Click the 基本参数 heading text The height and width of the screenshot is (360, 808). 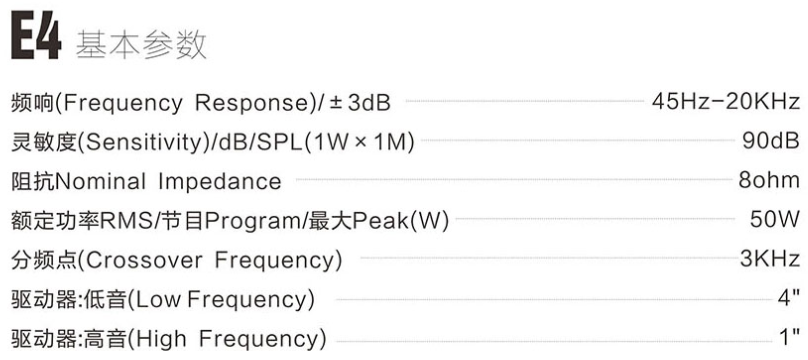(141, 45)
